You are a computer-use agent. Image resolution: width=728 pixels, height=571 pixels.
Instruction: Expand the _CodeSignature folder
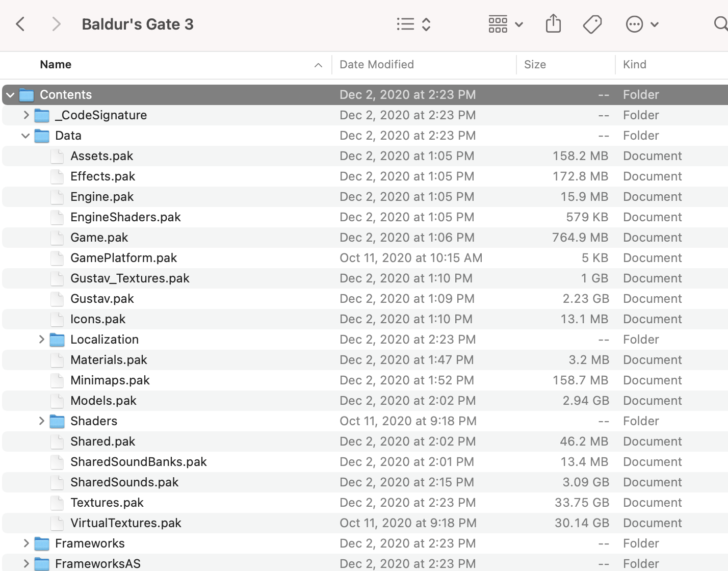click(x=26, y=115)
